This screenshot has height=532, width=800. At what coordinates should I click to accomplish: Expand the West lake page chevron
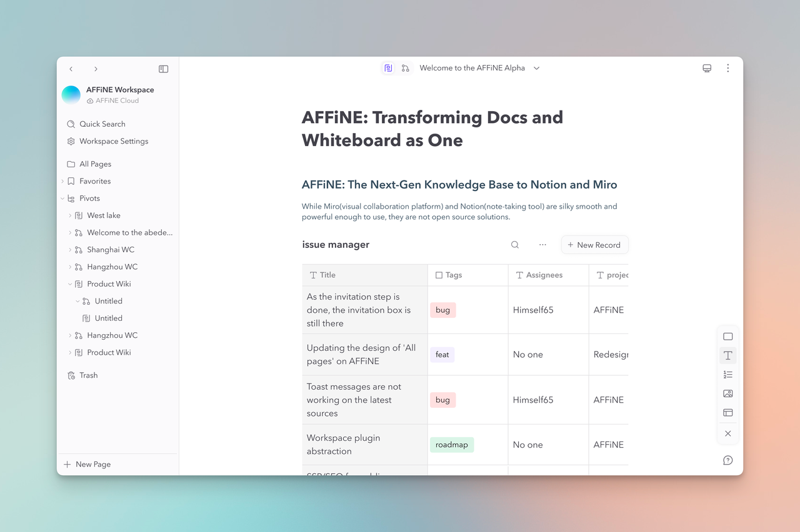(x=70, y=215)
